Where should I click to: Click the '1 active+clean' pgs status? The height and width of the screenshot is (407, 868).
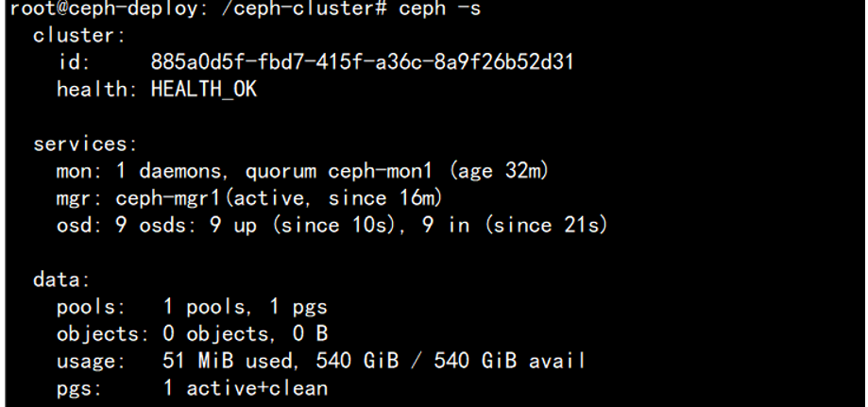[246, 388]
